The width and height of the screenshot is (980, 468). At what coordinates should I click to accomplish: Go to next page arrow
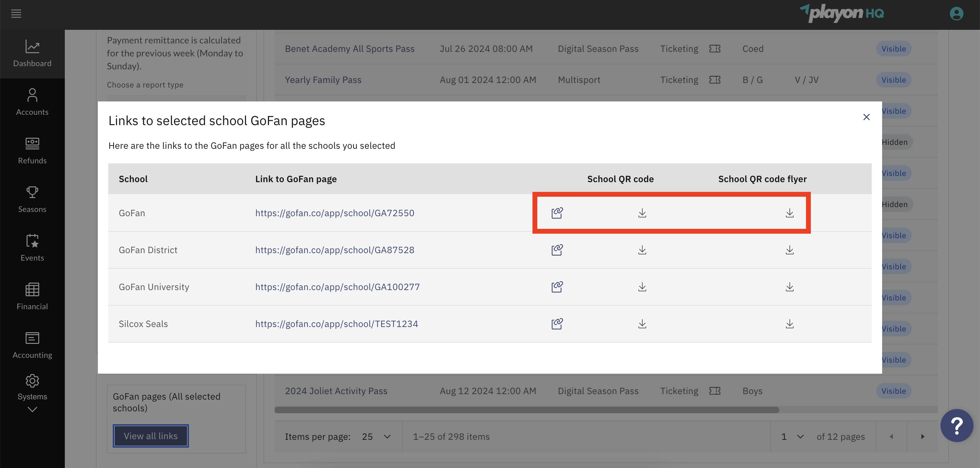point(923,437)
